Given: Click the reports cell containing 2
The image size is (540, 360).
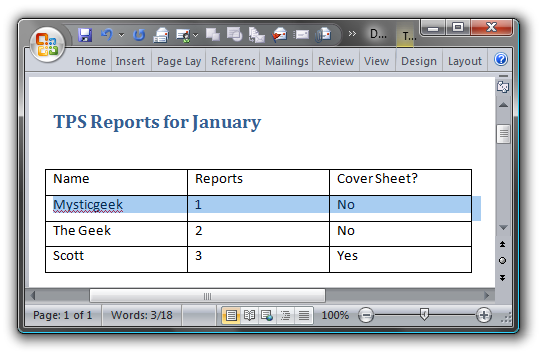Looking at the screenshot, I should (258, 234).
